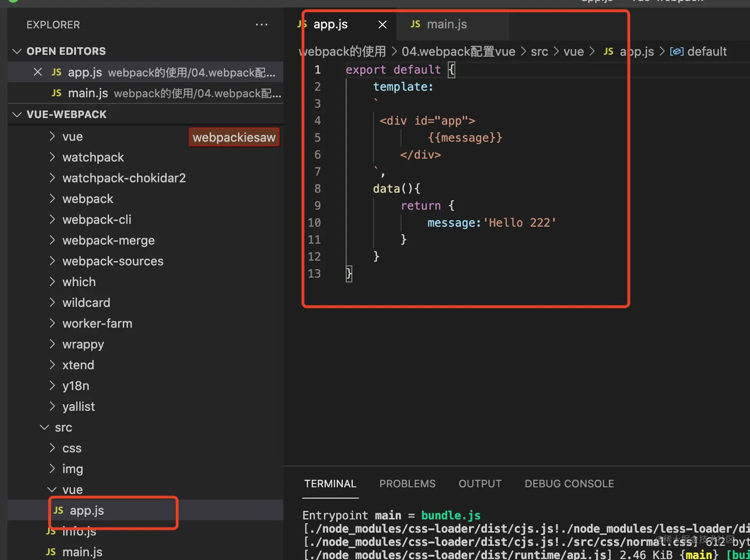Open the Problems panel tab

(x=407, y=484)
